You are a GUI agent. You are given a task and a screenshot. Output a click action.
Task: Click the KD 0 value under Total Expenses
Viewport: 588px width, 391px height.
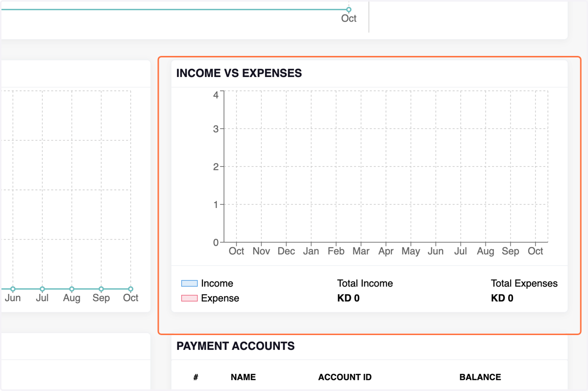[x=502, y=298]
